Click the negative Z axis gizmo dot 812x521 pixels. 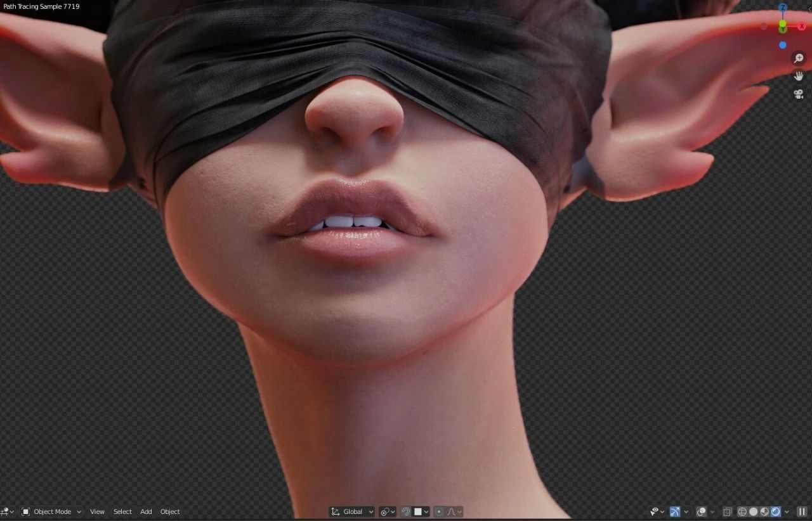pos(783,45)
